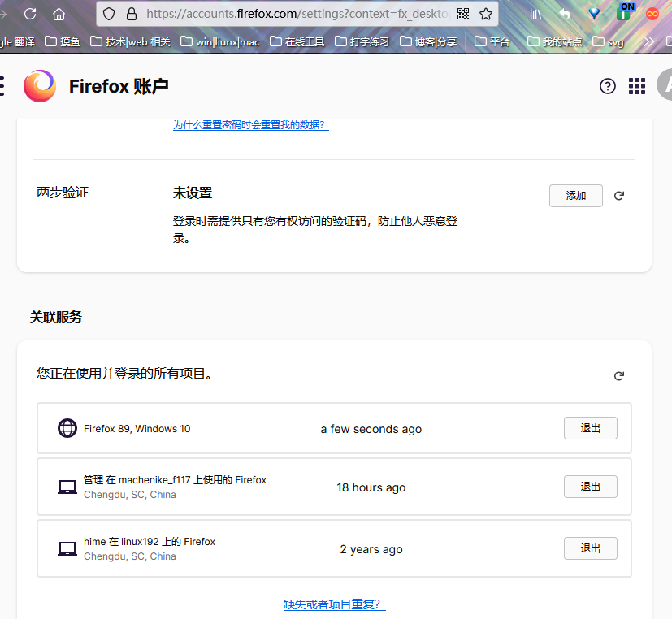Open the 打字练习 bookmark folder

point(362,41)
